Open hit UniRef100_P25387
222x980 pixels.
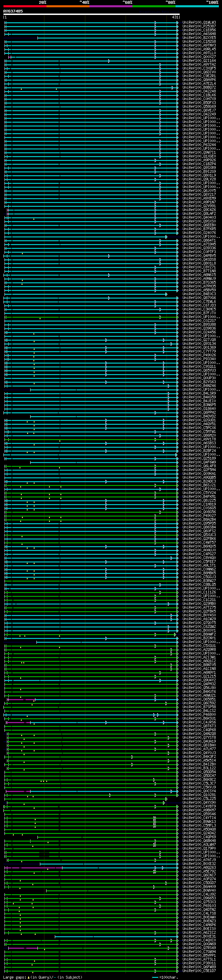point(199,26)
